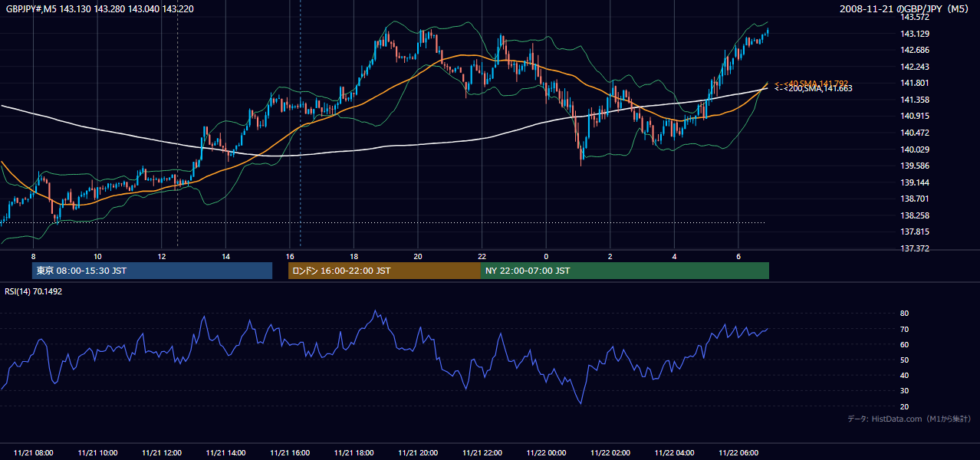Click hour tick 16 under price chart

(x=290, y=256)
